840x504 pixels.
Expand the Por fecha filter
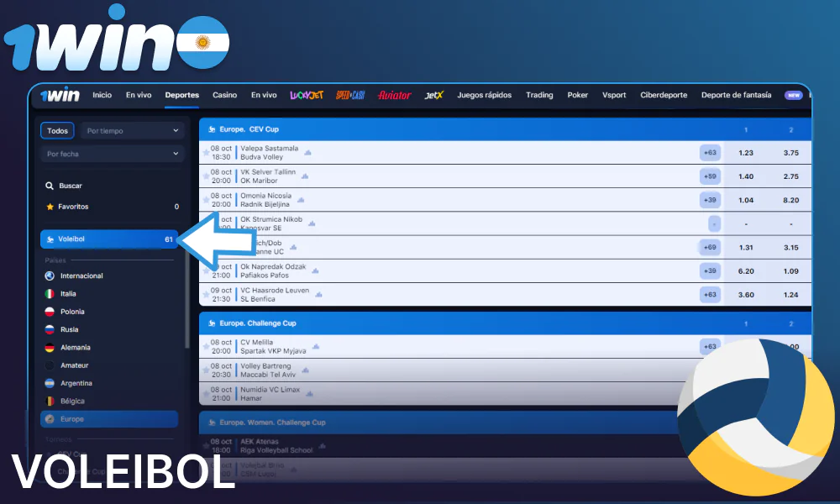coord(112,154)
